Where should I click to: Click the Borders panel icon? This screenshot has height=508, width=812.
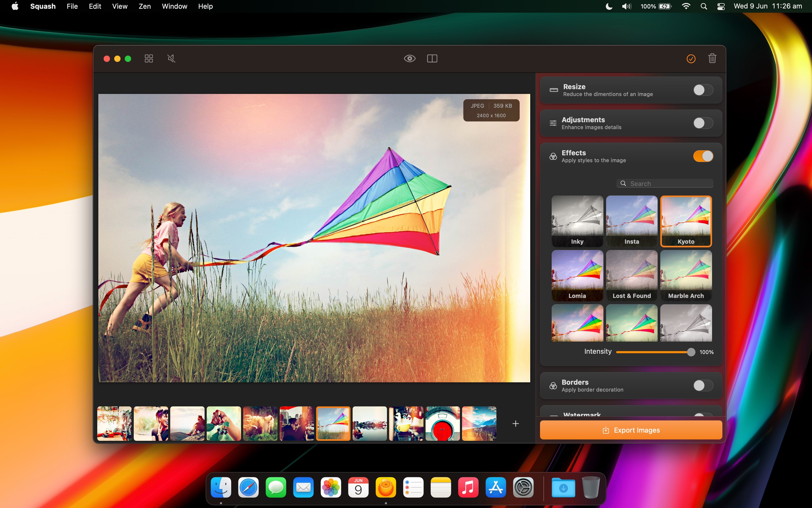click(x=553, y=386)
